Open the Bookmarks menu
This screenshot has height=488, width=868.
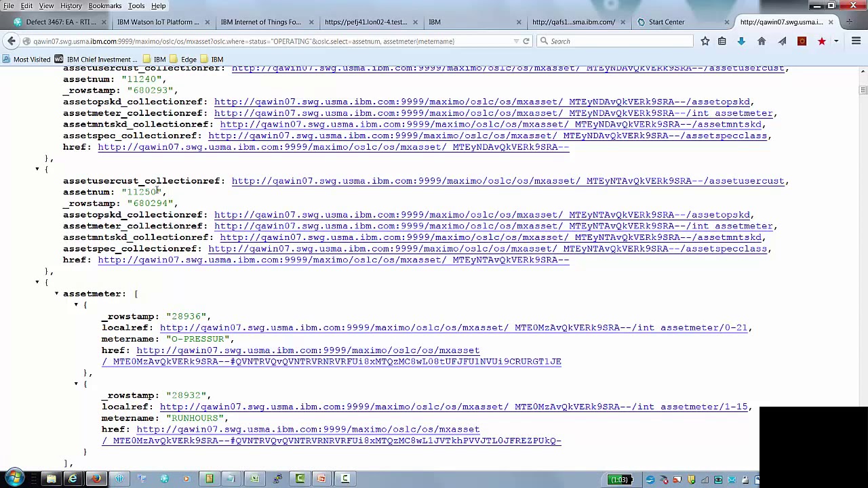point(105,5)
